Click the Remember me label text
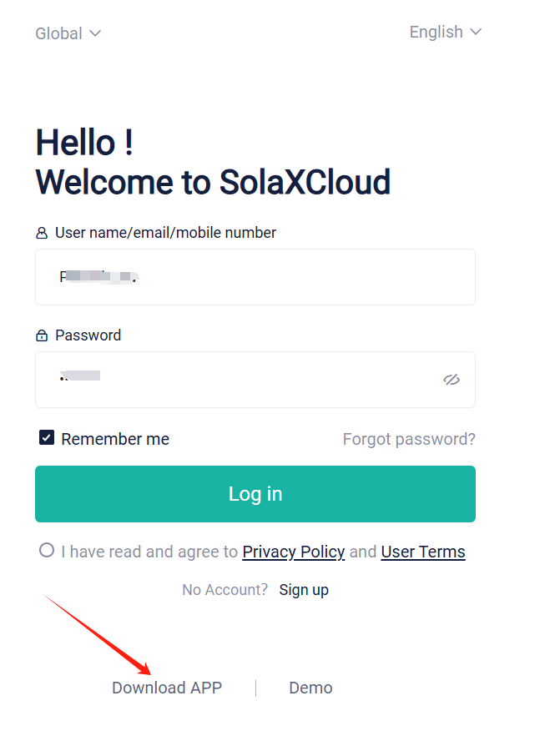Screen dimensions: 560x731 115,439
